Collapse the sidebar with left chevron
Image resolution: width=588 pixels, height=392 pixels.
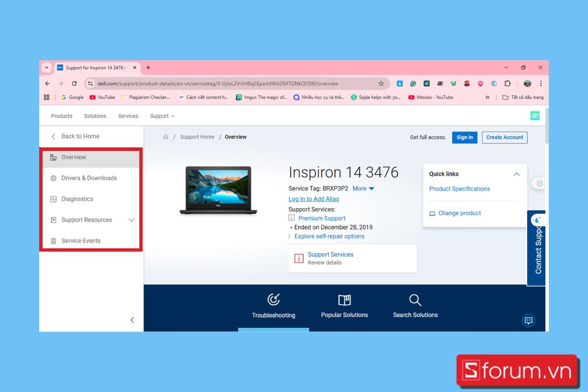132,320
